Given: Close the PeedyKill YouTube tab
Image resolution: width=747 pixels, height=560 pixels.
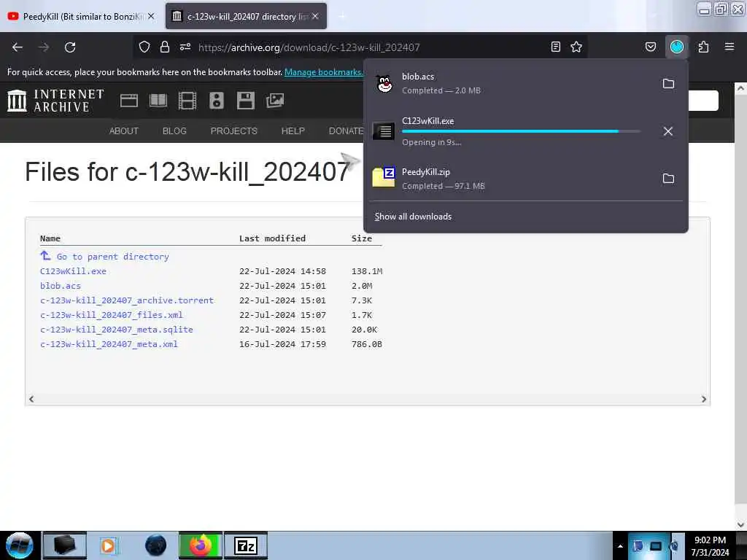Looking at the screenshot, I should click(x=151, y=16).
